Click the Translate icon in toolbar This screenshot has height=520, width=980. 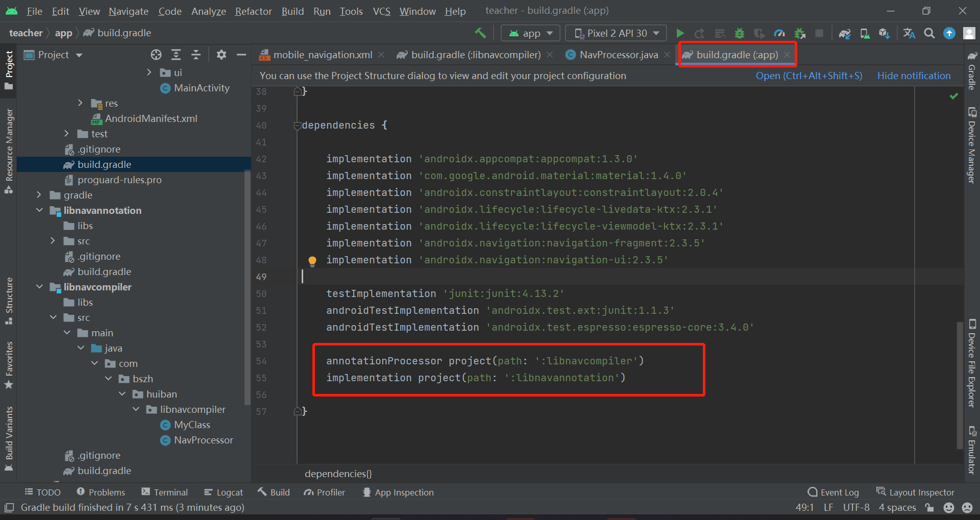[x=909, y=33]
